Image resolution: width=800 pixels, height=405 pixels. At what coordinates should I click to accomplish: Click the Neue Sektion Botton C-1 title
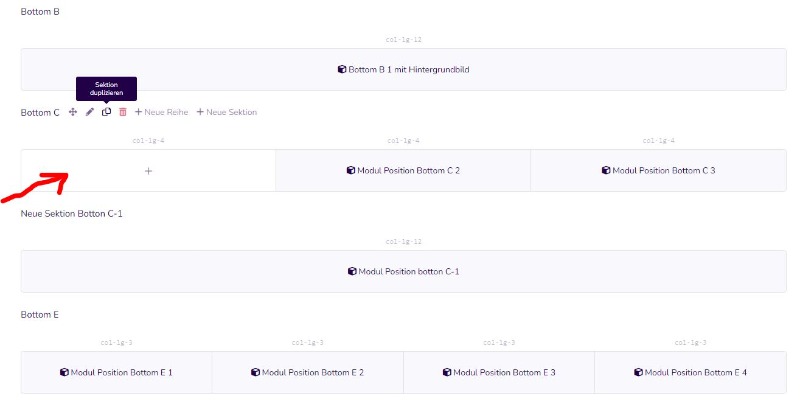coord(71,214)
